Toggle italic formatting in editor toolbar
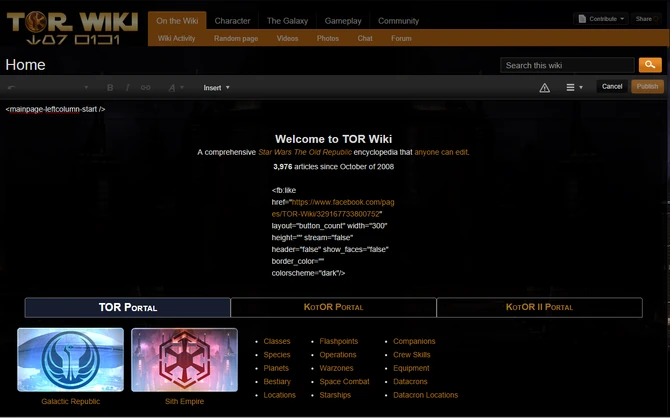This screenshot has width=670, height=418. pos(127,87)
